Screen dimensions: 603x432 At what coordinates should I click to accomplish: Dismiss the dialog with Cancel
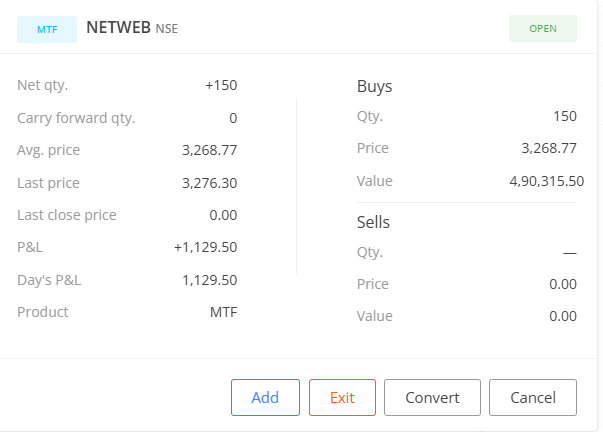(x=532, y=397)
